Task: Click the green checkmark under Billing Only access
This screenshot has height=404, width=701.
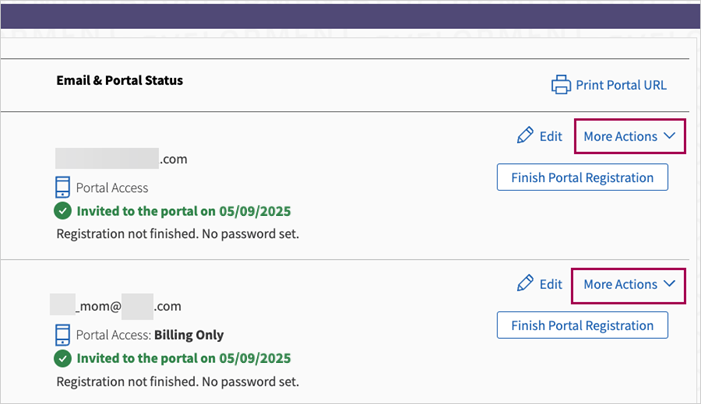Action: (x=63, y=359)
